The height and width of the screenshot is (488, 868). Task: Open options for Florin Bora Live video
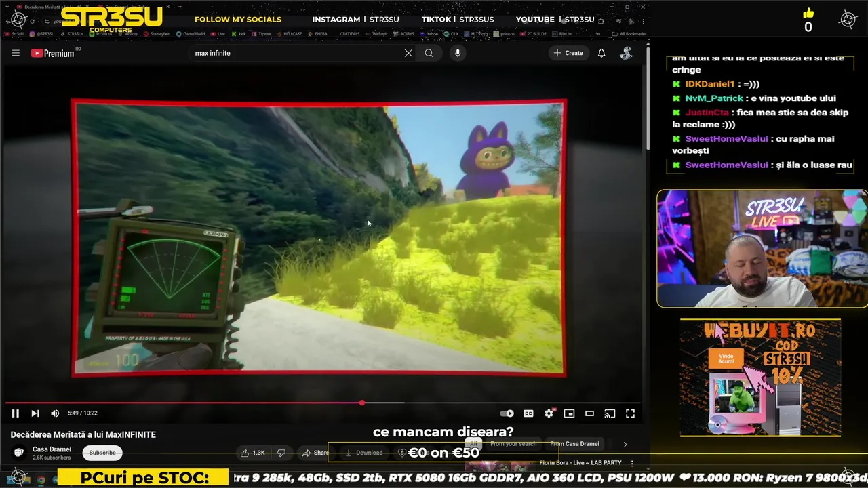632,463
